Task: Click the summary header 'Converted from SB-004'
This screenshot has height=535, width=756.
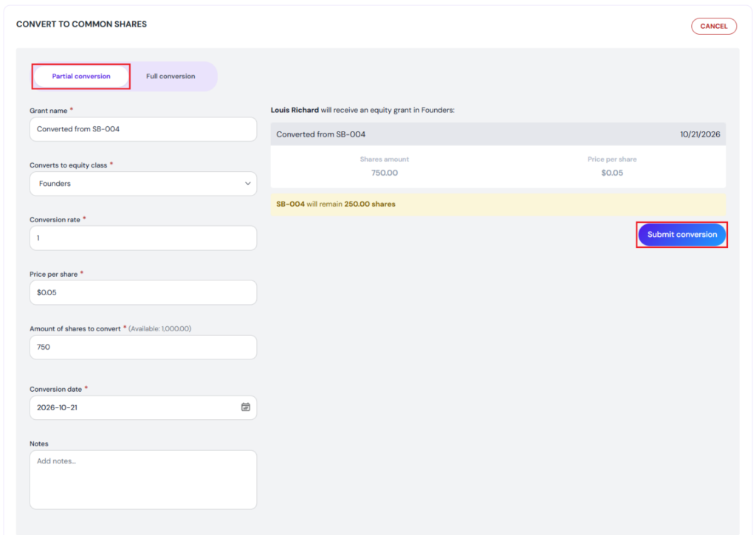Action: pos(320,134)
